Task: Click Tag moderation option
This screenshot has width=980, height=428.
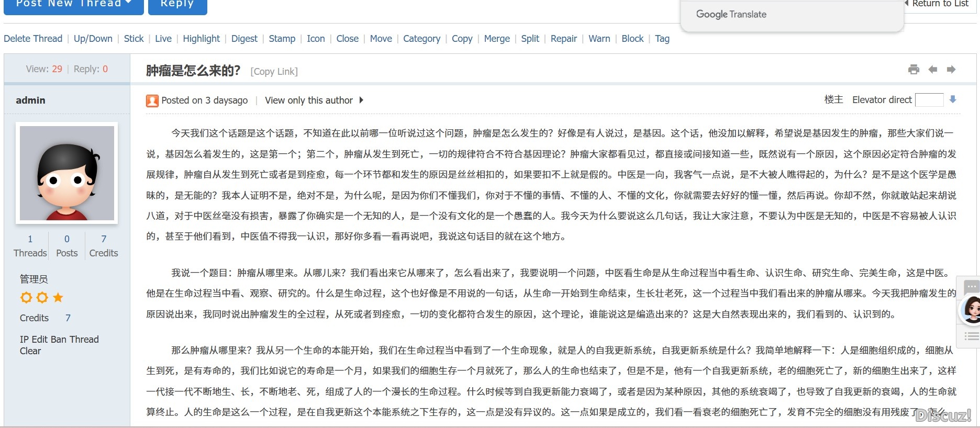Action: coord(662,39)
